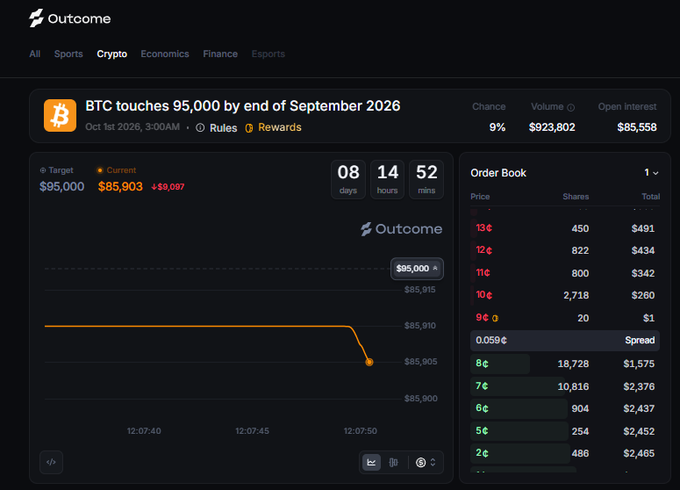Click the reward icon beside 9¢ ask
680x490 pixels.
click(x=495, y=318)
